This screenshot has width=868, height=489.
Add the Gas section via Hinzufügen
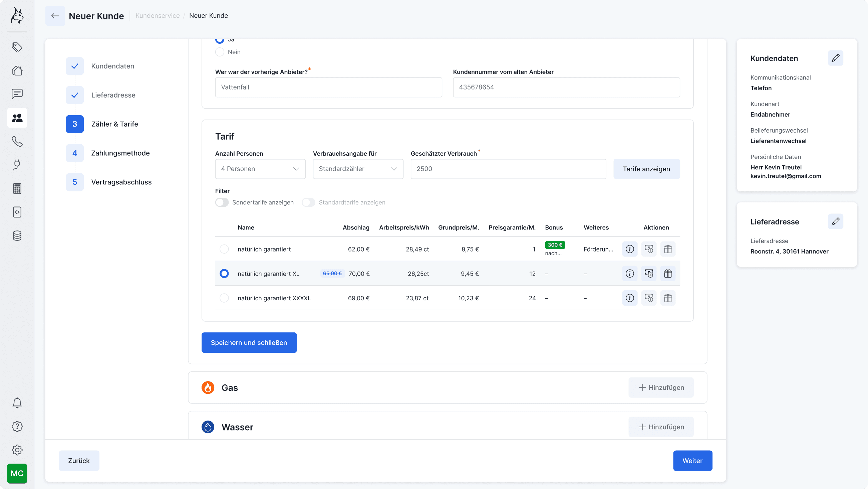661,387
